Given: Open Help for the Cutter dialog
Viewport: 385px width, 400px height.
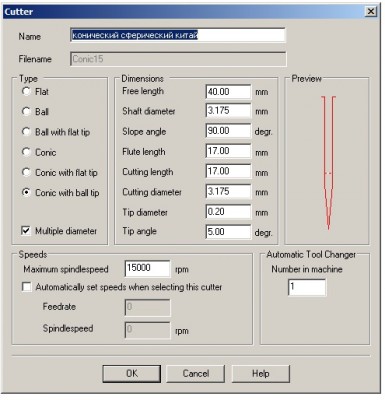Looking at the screenshot, I should pos(261,373).
